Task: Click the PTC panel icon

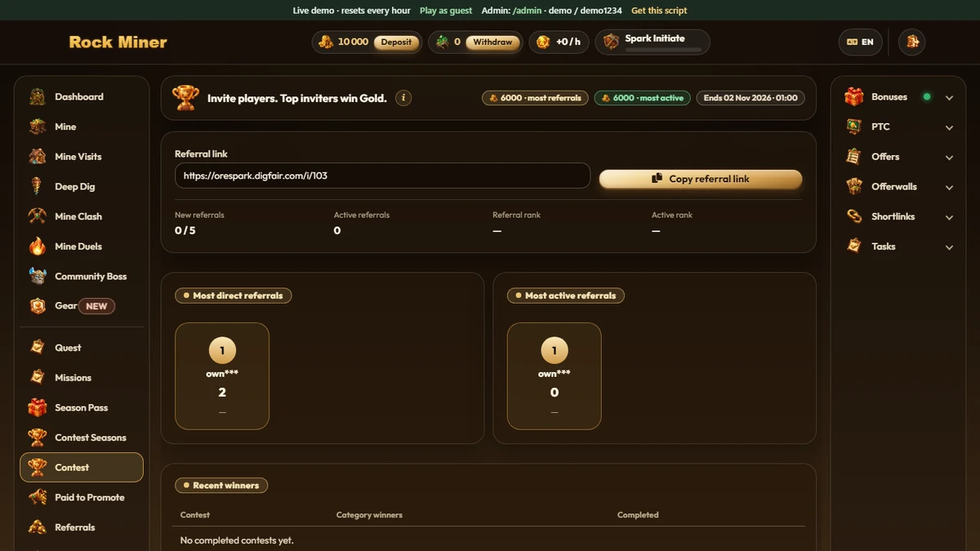Action: (x=854, y=127)
